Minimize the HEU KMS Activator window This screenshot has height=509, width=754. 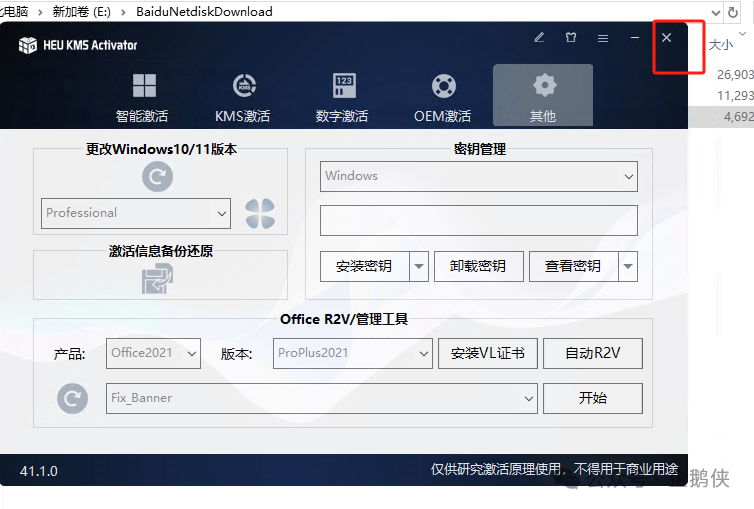coord(635,37)
